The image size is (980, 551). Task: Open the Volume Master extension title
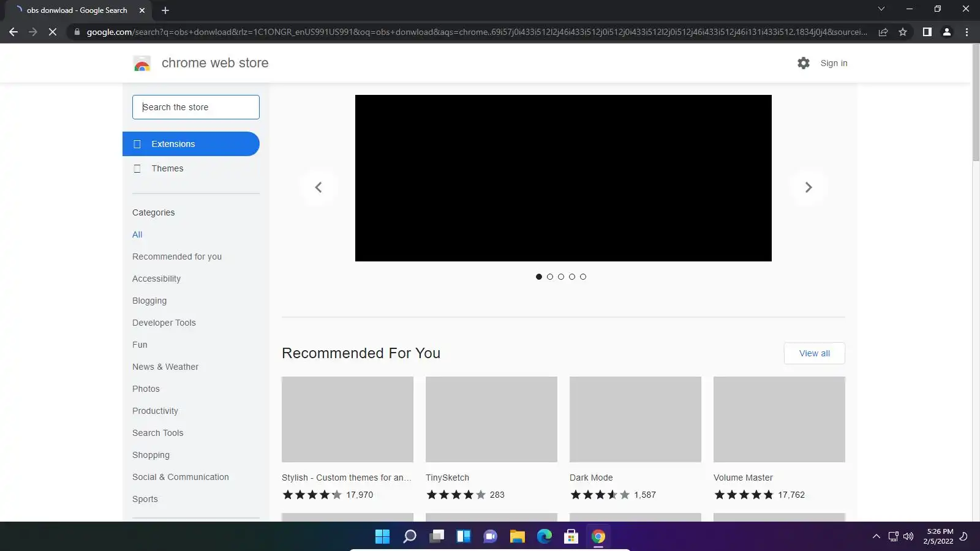(x=743, y=478)
